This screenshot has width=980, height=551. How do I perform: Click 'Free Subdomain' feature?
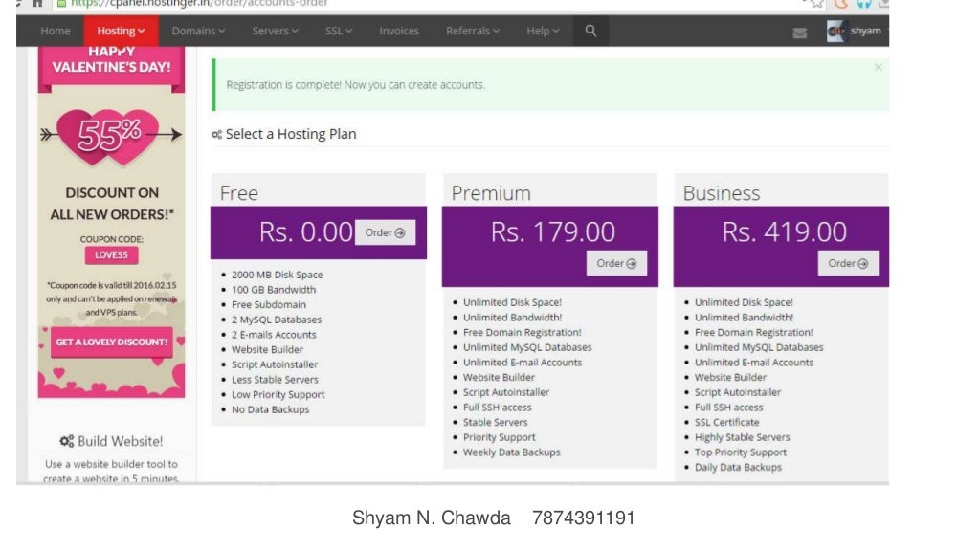269,305
